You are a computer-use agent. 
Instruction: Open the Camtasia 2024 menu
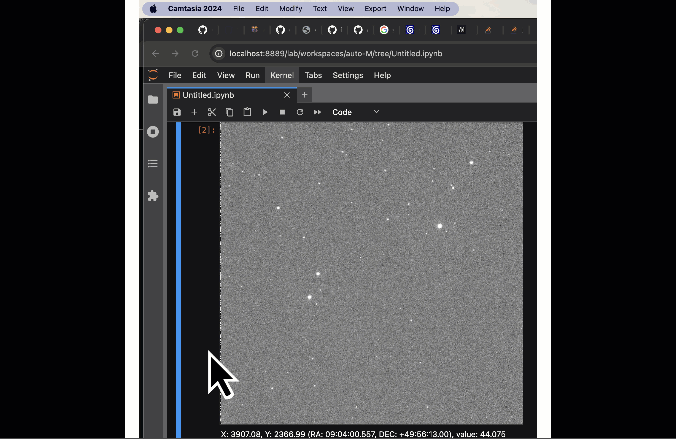point(195,9)
